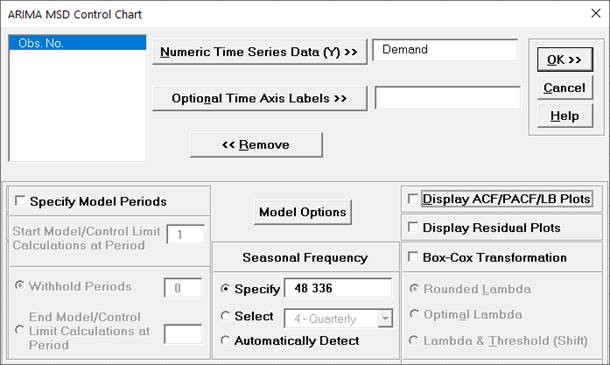Choose the Select seasonal frequency radio
The image size is (610, 365).
(x=225, y=316)
